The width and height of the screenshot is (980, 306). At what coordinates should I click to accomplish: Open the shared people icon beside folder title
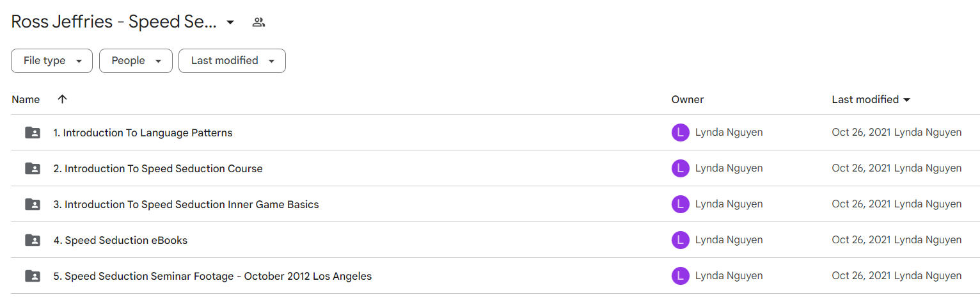click(x=258, y=22)
